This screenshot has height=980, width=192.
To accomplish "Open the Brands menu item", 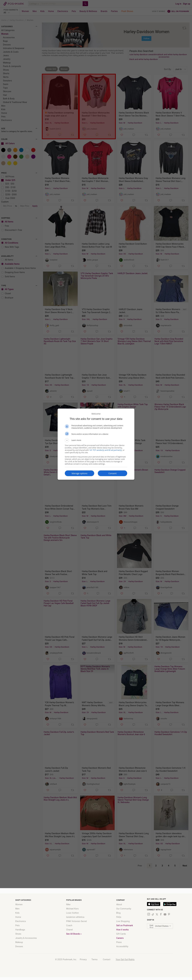I will tap(104, 11).
